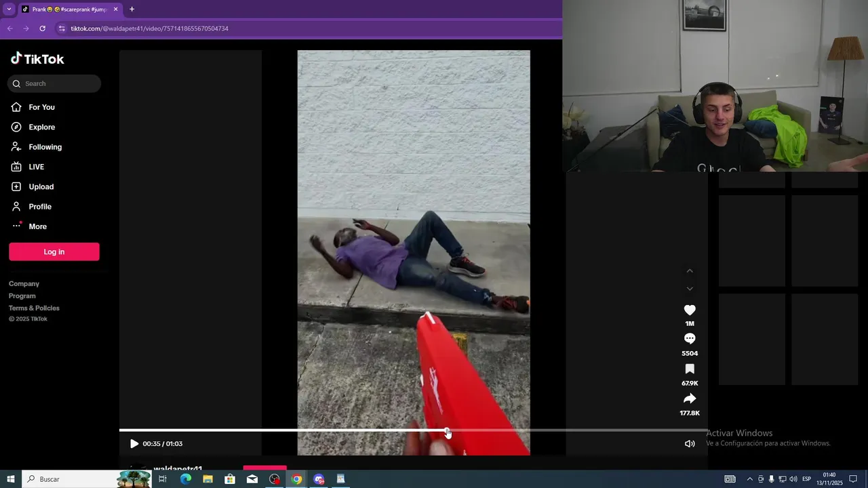Open File Explorer from taskbar
Viewport: 868px width, 488px height.
208,479
